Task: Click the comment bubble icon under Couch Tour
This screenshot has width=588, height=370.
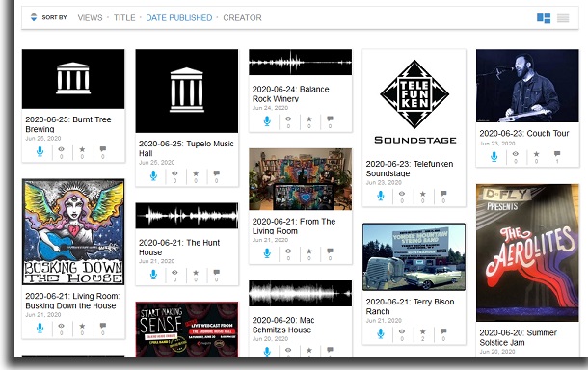Action: 557,154
